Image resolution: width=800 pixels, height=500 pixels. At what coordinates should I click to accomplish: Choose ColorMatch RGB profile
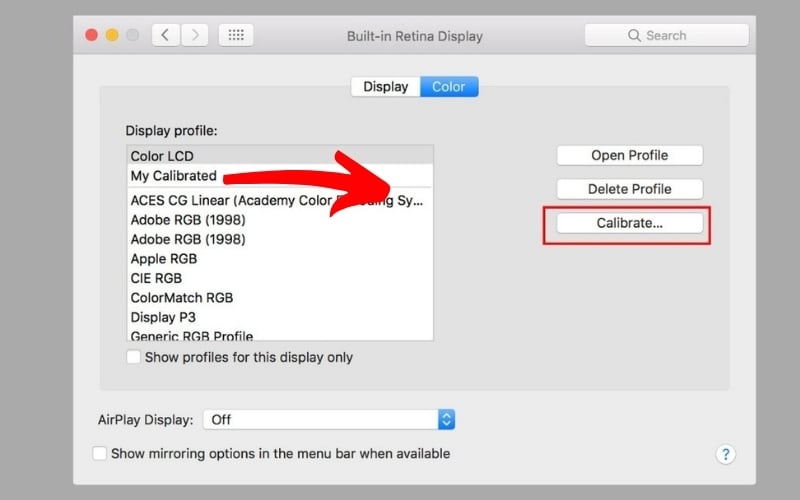coord(280,297)
